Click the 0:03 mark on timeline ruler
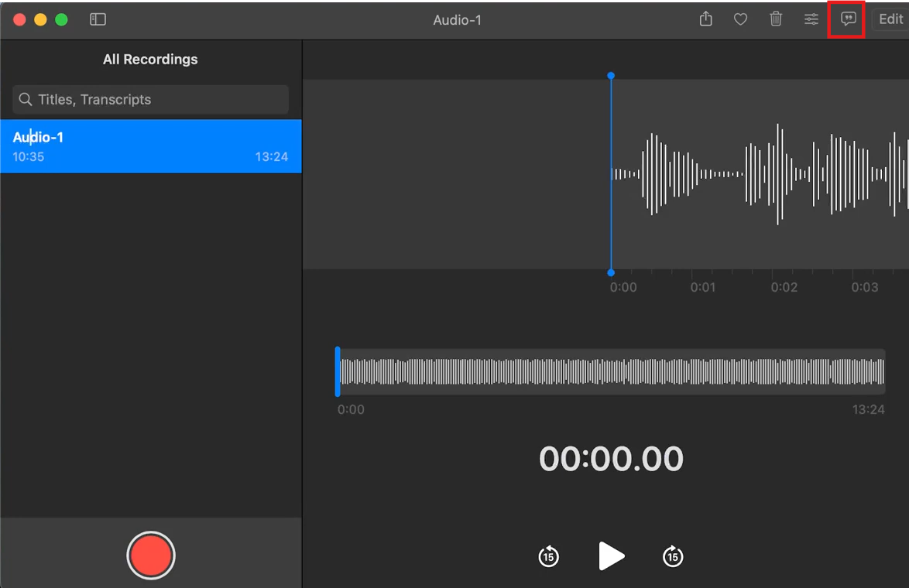Screen dimensions: 909x588 864,287
